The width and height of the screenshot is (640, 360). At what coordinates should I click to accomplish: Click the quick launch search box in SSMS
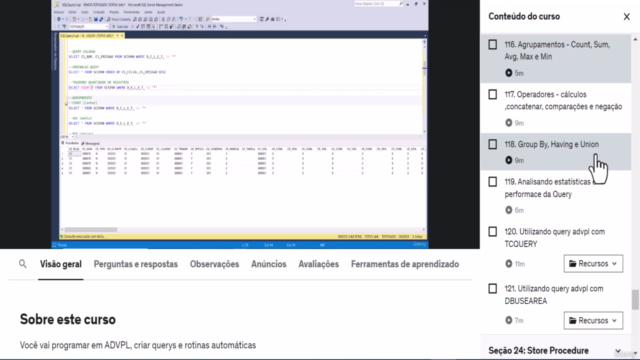(378, 4)
